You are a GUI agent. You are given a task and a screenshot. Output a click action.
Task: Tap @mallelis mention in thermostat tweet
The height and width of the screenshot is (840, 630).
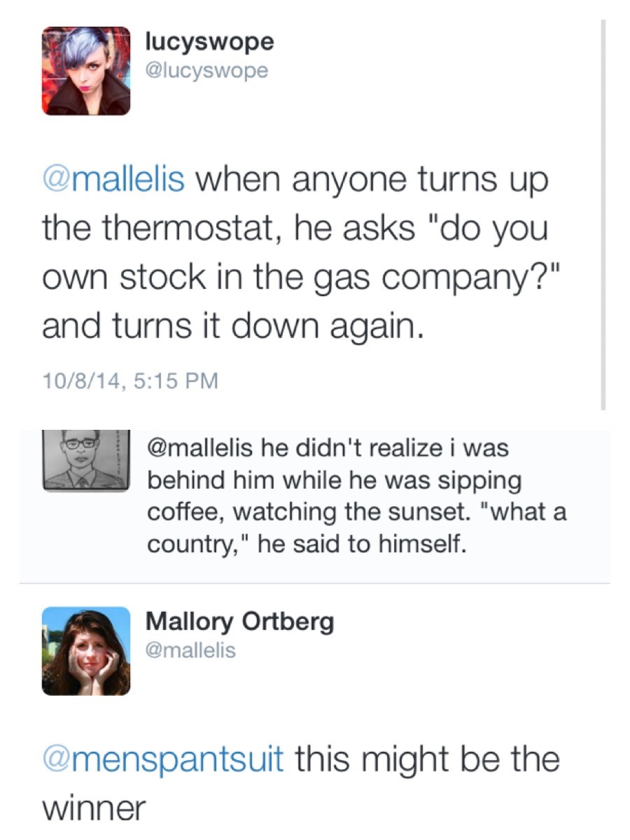tap(113, 180)
